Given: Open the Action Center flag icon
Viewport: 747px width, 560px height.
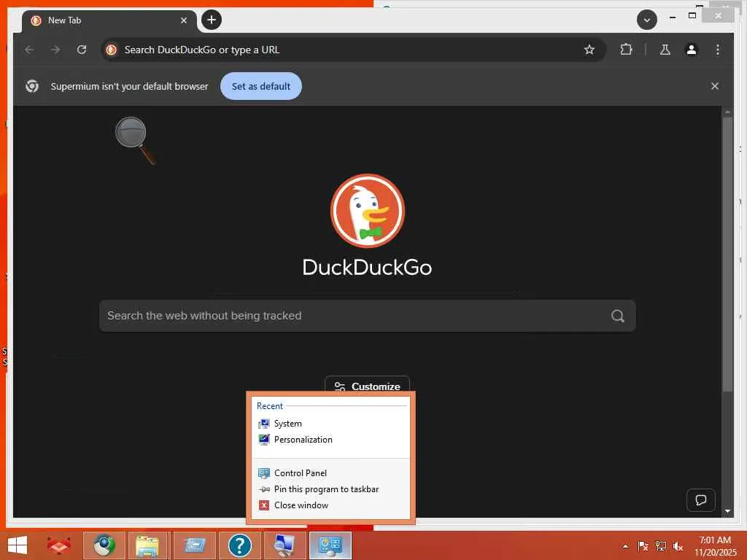Looking at the screenshot, I should coord(643,546).
